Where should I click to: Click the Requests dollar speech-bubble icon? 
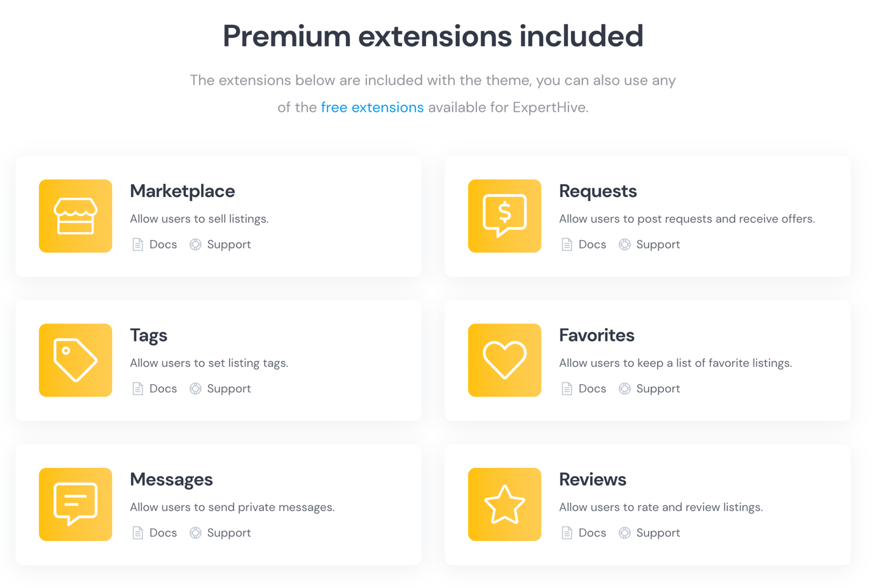pyautogui.click(x=504, y=216)
